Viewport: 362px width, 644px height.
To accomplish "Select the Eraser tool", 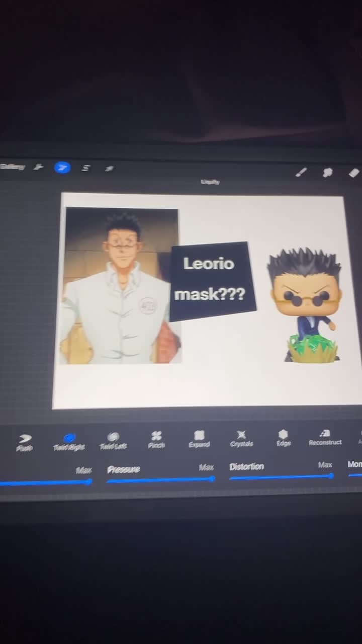I will [354, 173].
